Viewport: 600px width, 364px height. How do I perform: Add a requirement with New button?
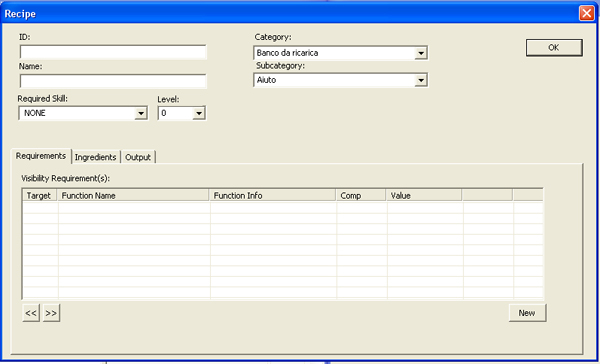click(x=527, y=313)
